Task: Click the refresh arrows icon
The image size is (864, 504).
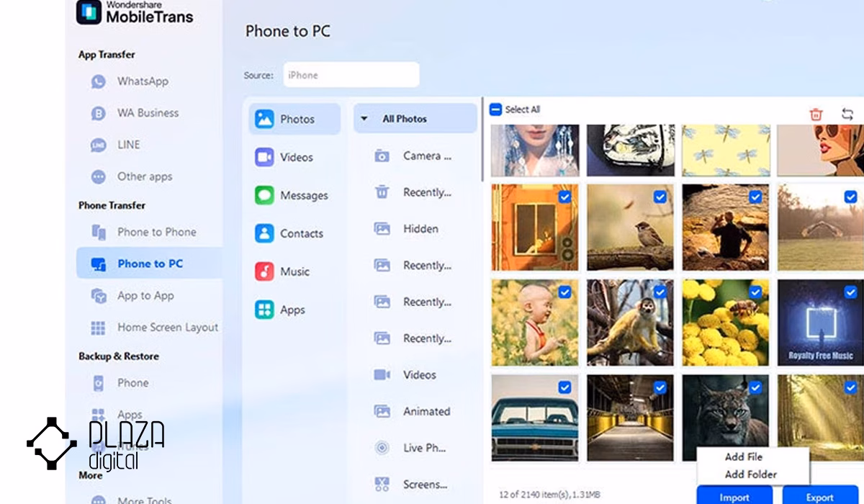Action: tap(847, 114)
